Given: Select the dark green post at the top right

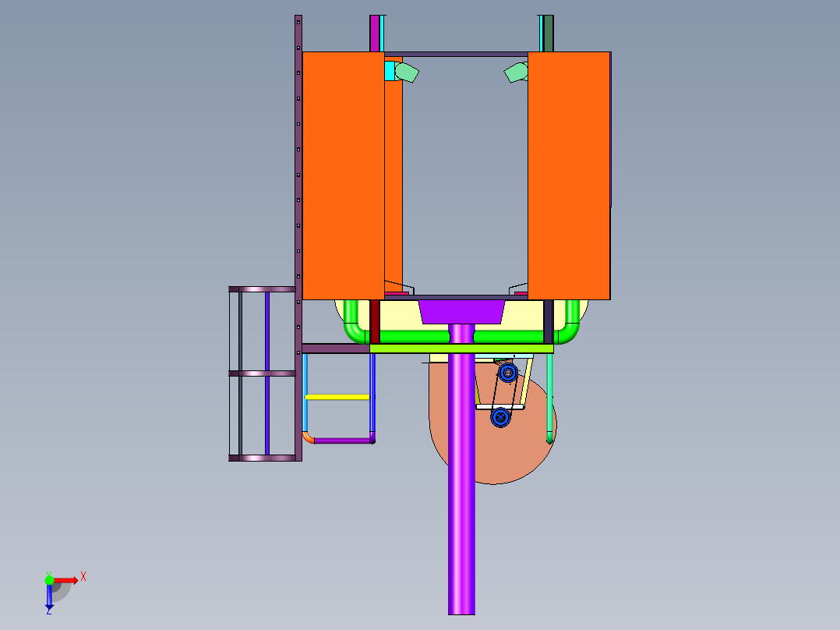Looking at the screenshot, I should tap(549, 34).
